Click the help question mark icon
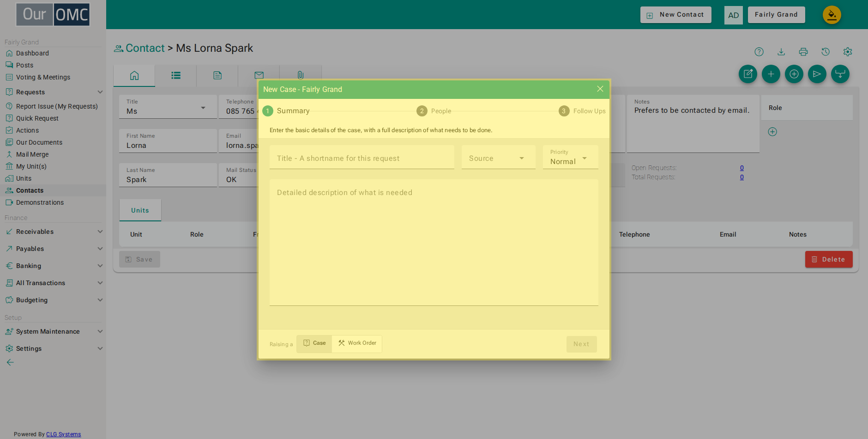 [759, 52]
